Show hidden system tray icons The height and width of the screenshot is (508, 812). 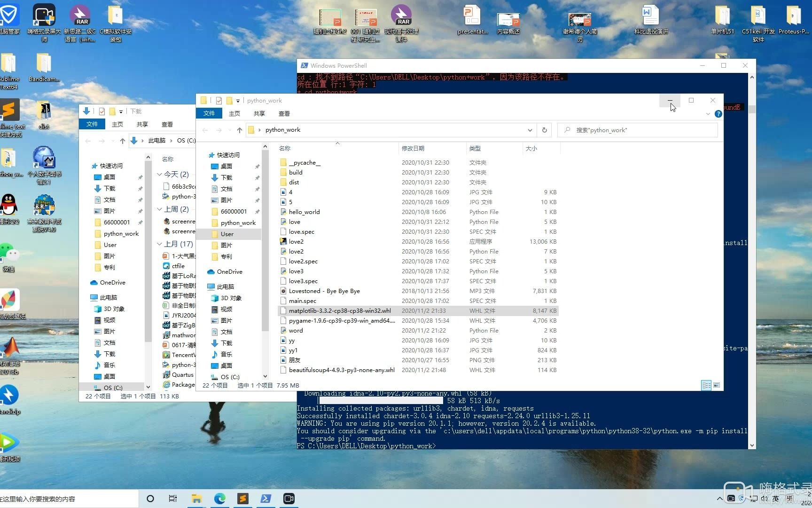719,499
